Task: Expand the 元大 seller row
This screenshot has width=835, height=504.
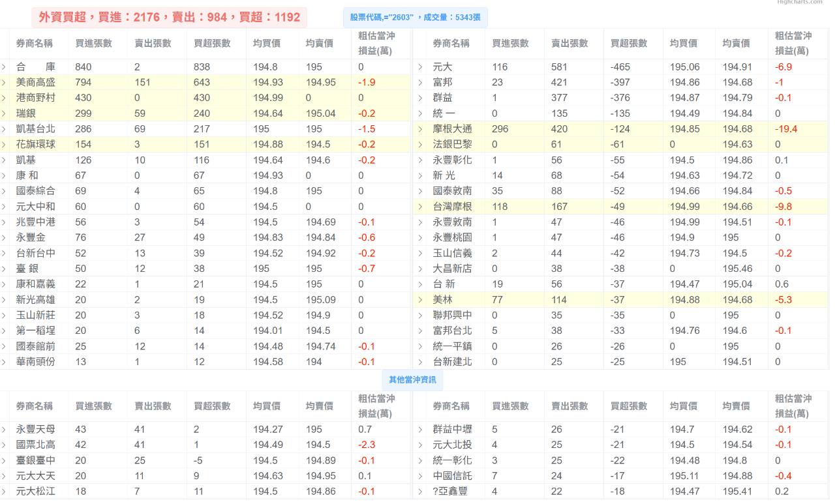Action: pyautogui.click(x=420, y=67)
